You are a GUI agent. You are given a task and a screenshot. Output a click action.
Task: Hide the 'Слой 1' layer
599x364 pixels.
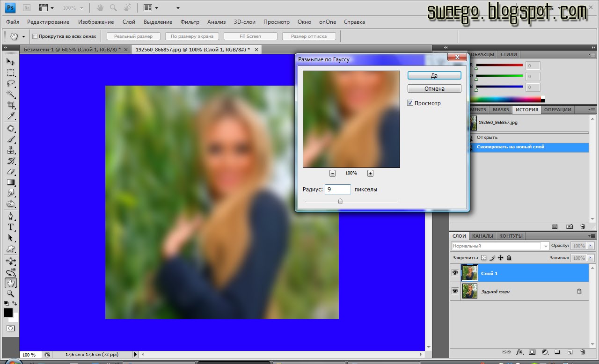(x=455, y=273)
